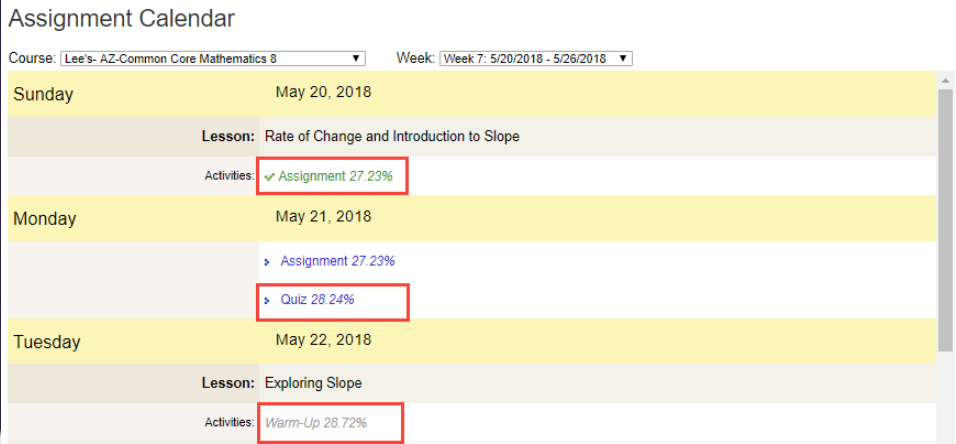Click the May 22, 2018 date
This screenshot has height=444, width=956.
323,340
